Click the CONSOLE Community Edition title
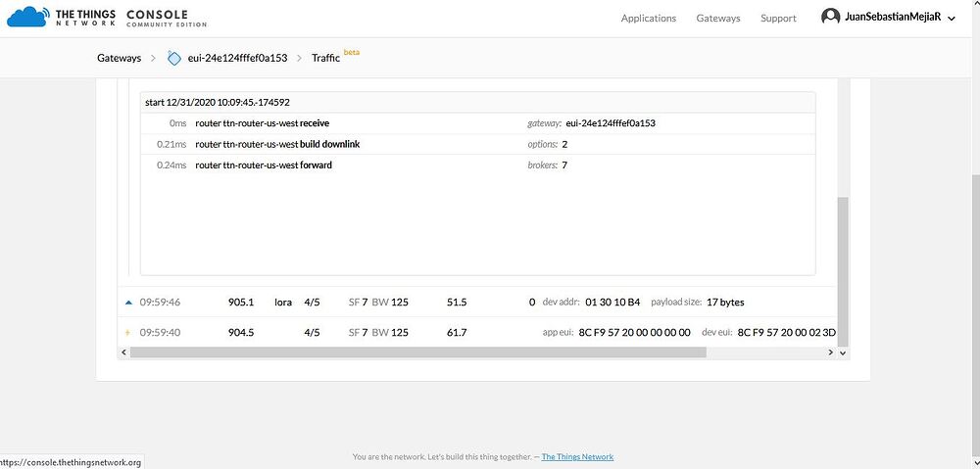Screen dimensions: 980x469 pos(167,18)
